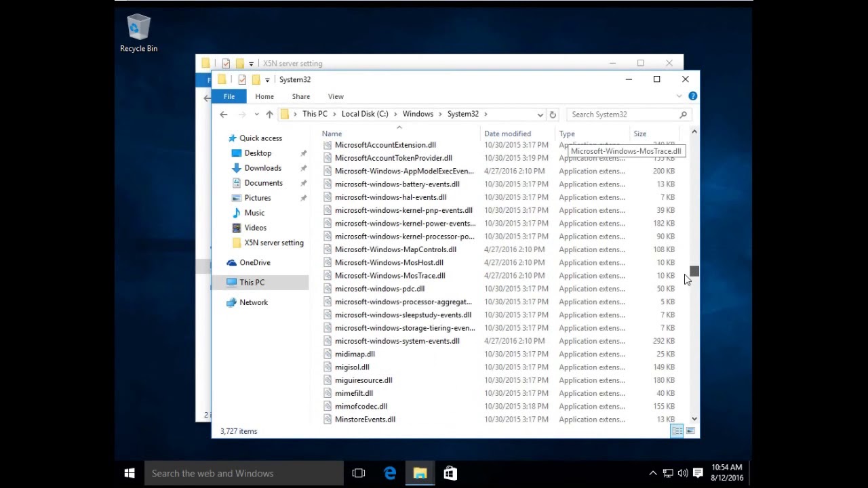Click Windows in the address bar path
Screen dimensions: 868x488
(418, 114)
